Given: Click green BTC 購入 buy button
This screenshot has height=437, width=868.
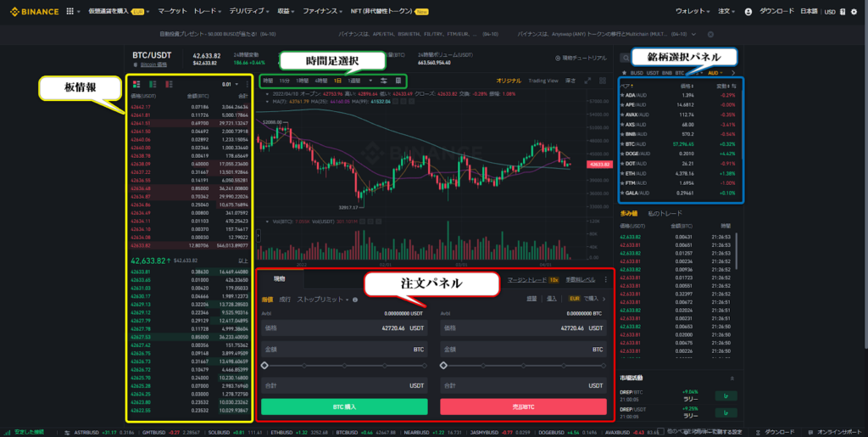Looking at the screenshot, I should (x=344, y=406).
